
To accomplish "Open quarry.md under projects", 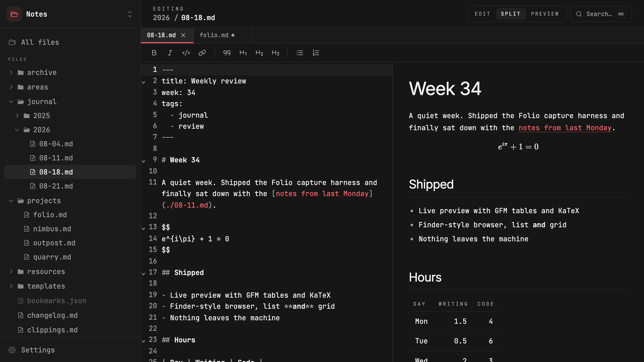I will (x=70, y=257).
